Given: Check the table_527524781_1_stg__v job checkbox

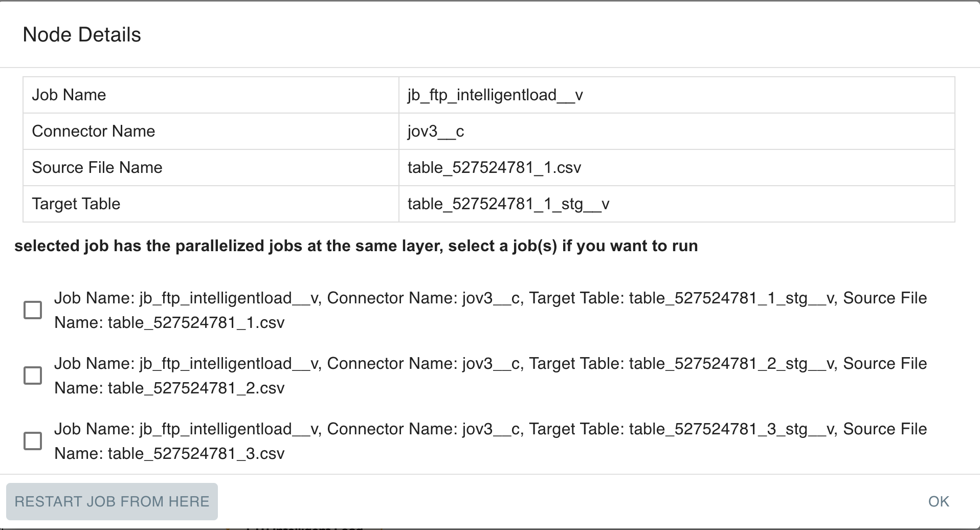Looking at the screenshot, I should click(33, 310).
